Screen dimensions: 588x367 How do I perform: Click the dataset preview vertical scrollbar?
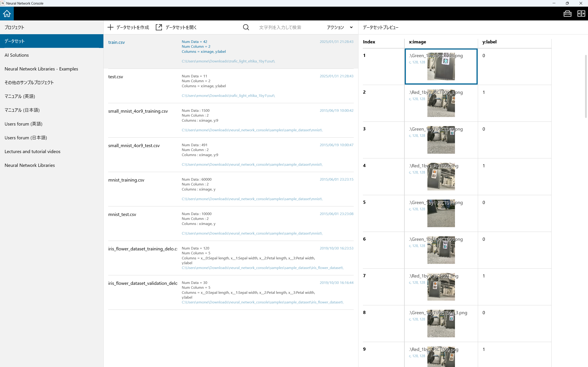coord(586,86)
